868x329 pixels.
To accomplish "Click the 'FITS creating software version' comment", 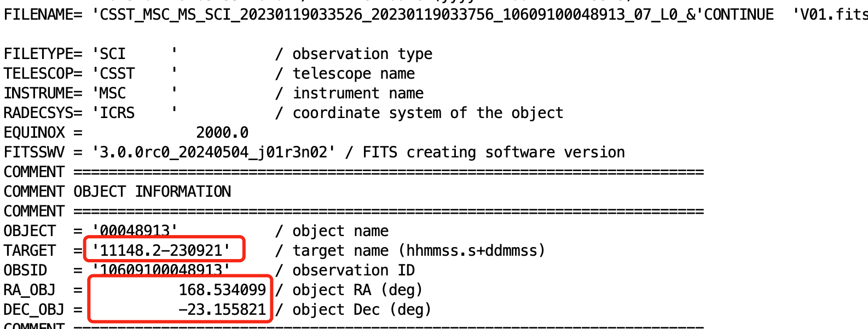I will (x=494, y=152).
